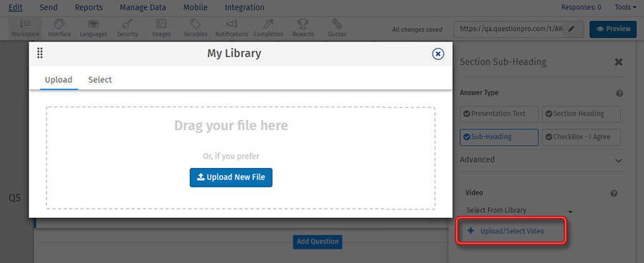Switch to the Upload tab
The width and height of the screenshot is (644, 263).
(x=59, y=79)
